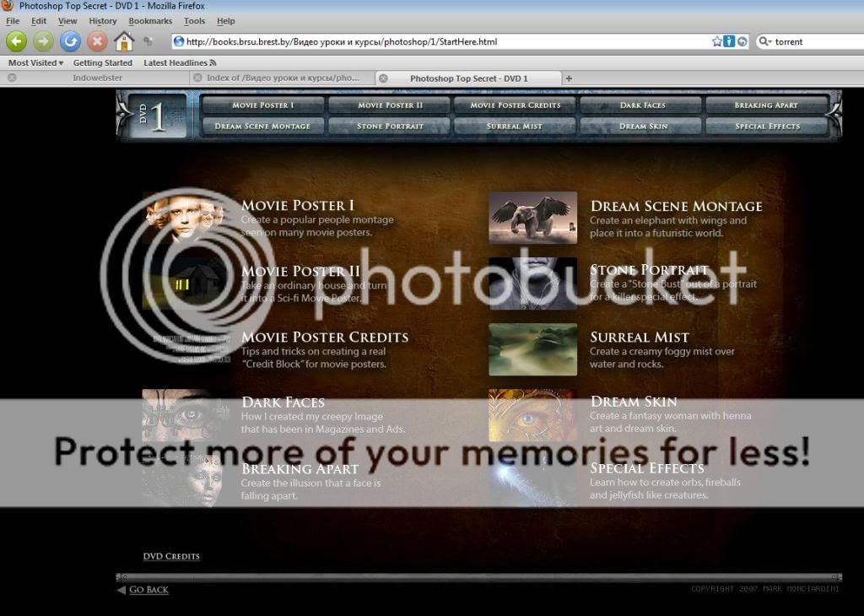864x616 pixels.
Task: Click Breaking Apart nav button
Action: click(x=767, y=105)
